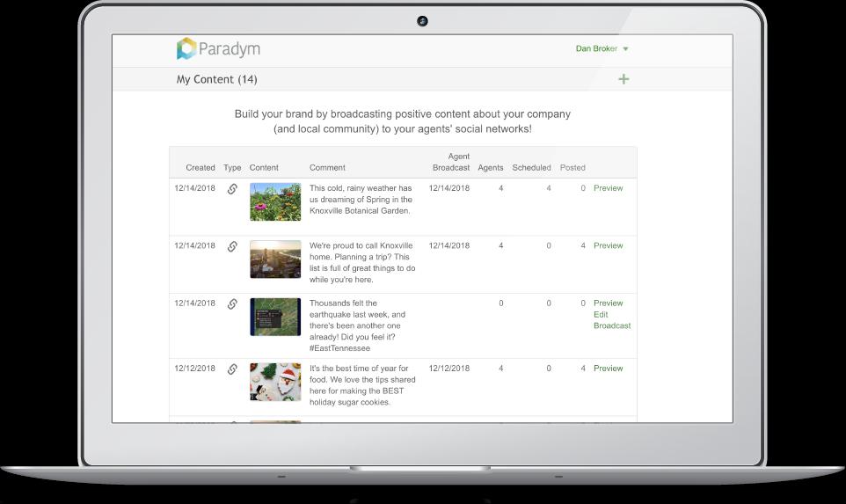This screenshot has height=504, width=846.
Task: Open the Dan Broker account dropdown
Action: point(602,48)
